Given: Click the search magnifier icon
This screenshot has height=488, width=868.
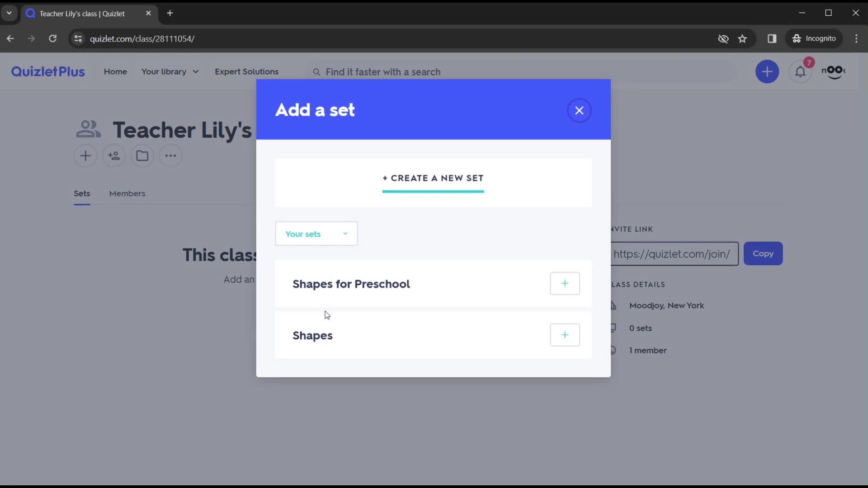Looking at the screenshot, I should (316, 71).
